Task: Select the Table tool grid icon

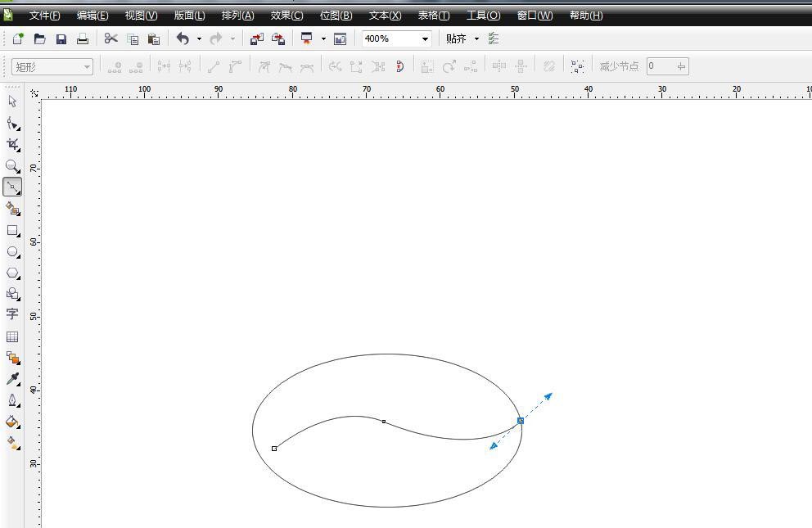Action: (x=12, y=336)
